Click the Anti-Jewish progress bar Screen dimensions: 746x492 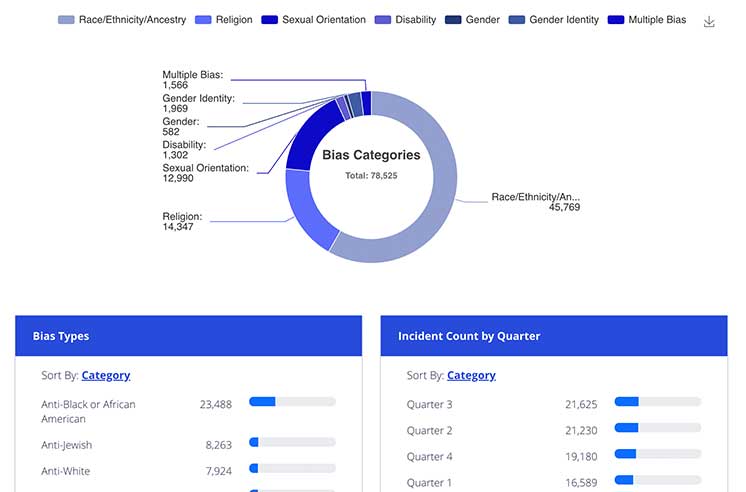pos(292,442)
